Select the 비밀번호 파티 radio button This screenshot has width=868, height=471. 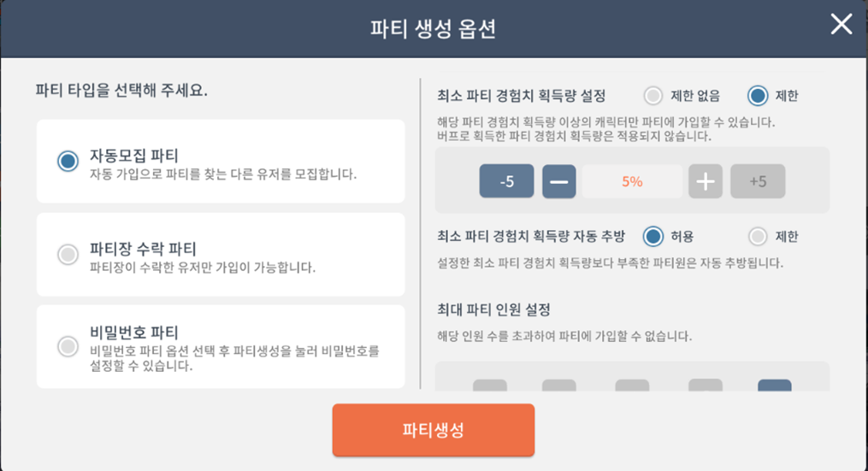68,346
